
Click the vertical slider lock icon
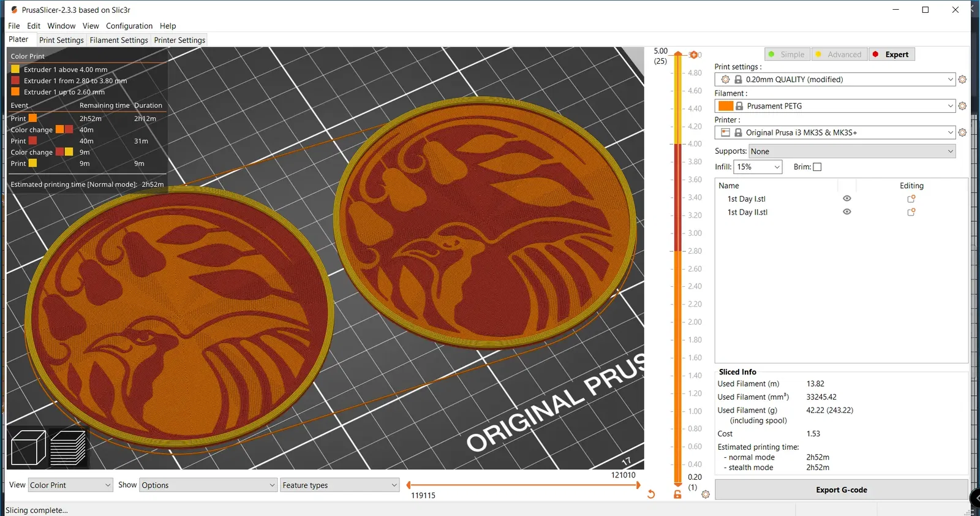pyautogui.click(x=677, y=494)
